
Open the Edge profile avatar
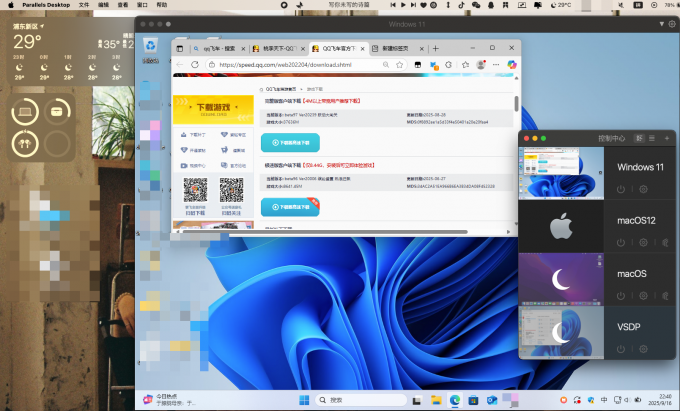(x=481, y=65)
